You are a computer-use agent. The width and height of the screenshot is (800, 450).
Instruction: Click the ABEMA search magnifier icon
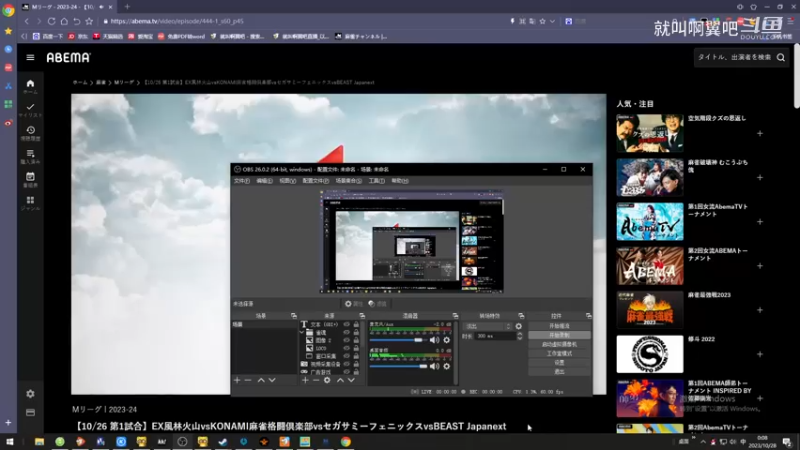781,58
